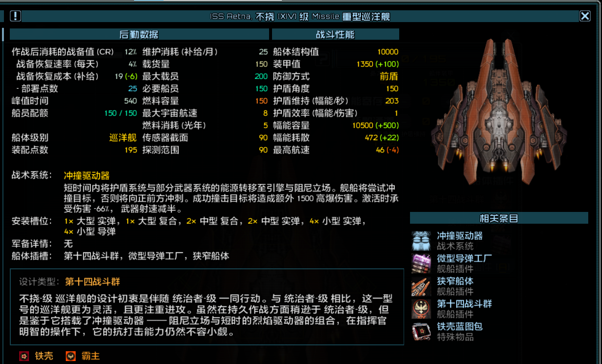Click the 船体结构值 value 10000
This screenshot has width=602, height=364.
[x=388, y=52]
